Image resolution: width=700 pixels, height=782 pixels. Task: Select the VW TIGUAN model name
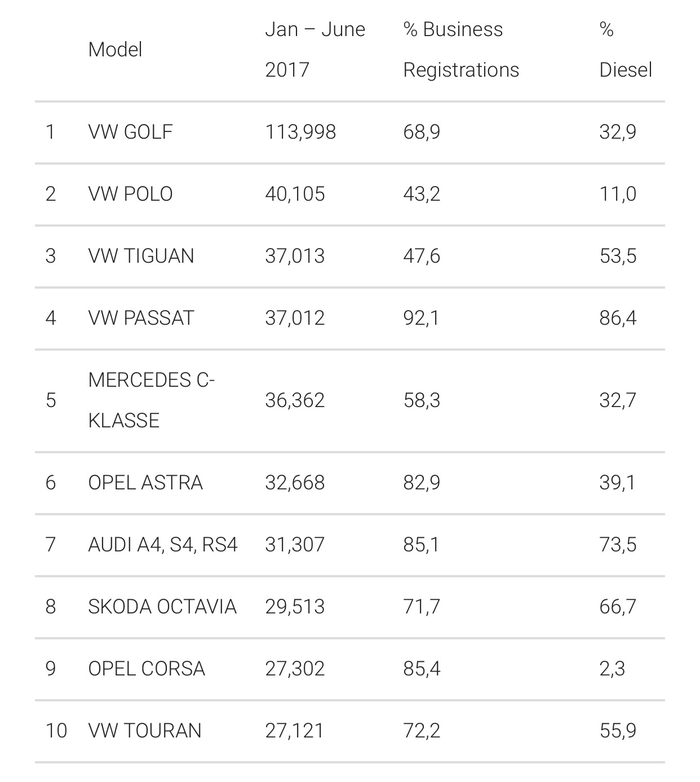pyautogui.click(x=141, y=256)
